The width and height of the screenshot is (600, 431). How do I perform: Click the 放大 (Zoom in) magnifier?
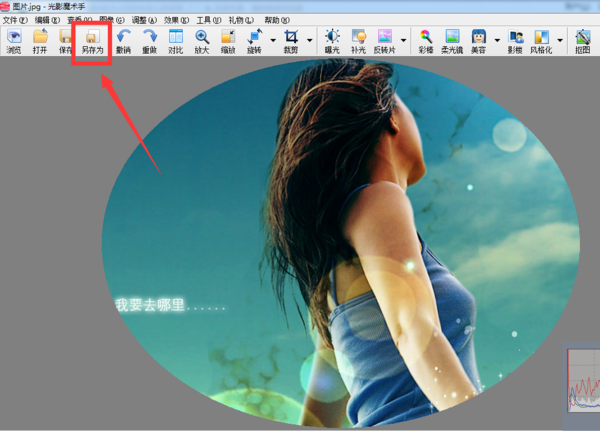(x=202, y=41)
